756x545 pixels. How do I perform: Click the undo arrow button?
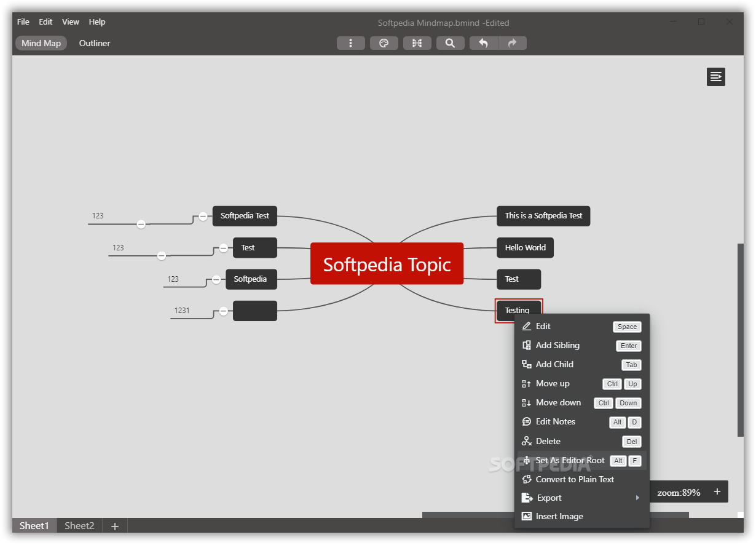[x=484, y=43]
